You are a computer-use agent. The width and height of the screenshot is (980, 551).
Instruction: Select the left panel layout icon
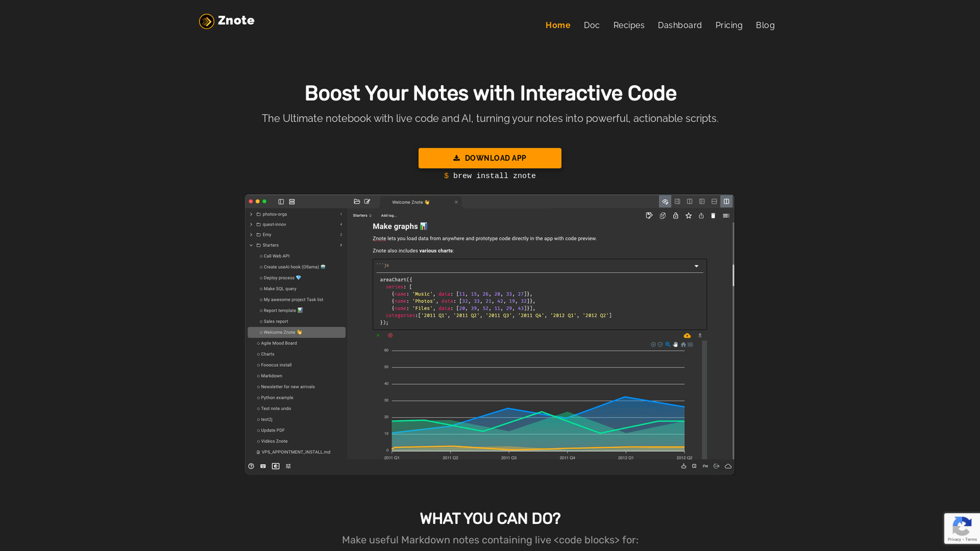click(702, 201)
